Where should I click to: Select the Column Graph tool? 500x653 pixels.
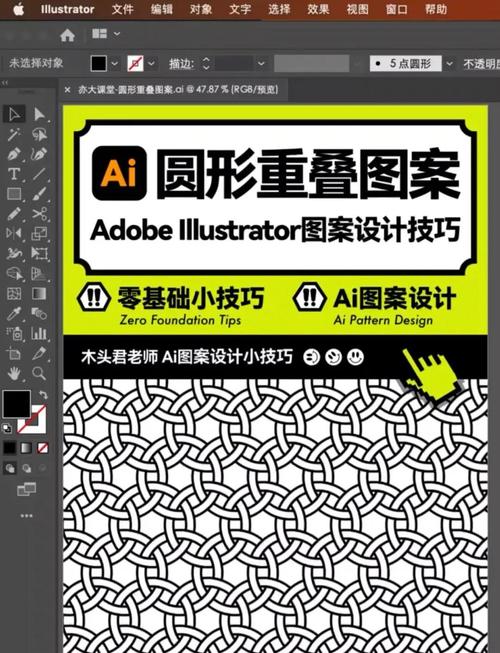click(39, 333)
